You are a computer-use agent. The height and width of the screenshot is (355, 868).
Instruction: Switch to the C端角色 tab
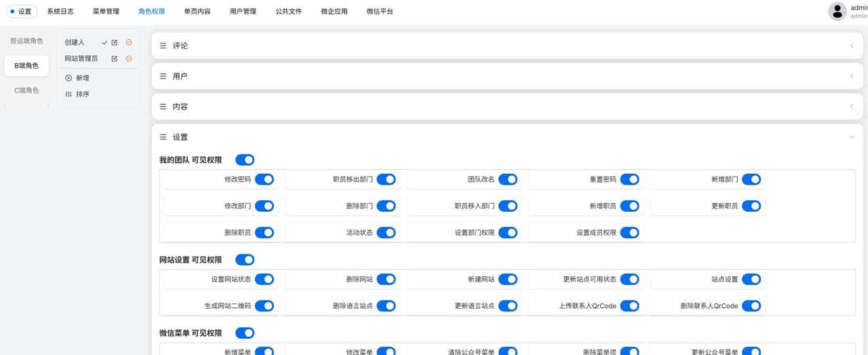[x=26, y=90]
